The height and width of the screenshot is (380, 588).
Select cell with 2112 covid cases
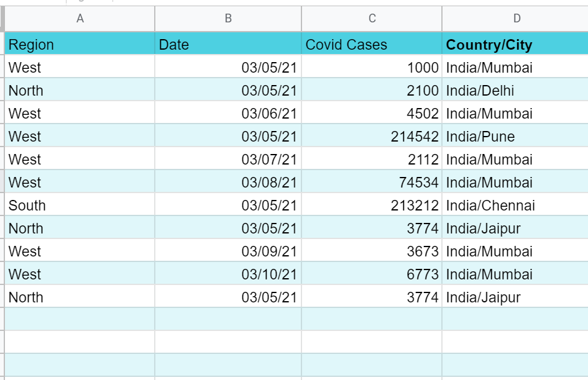[372, 160]
